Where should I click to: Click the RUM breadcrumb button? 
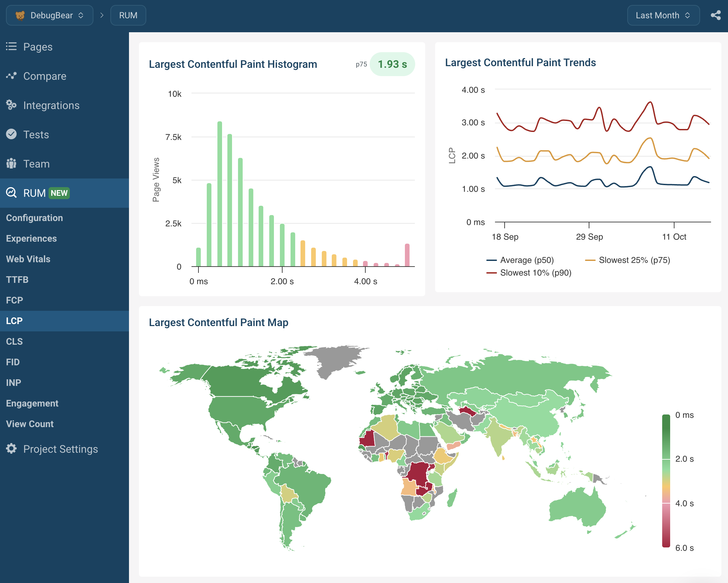(128, 15)
